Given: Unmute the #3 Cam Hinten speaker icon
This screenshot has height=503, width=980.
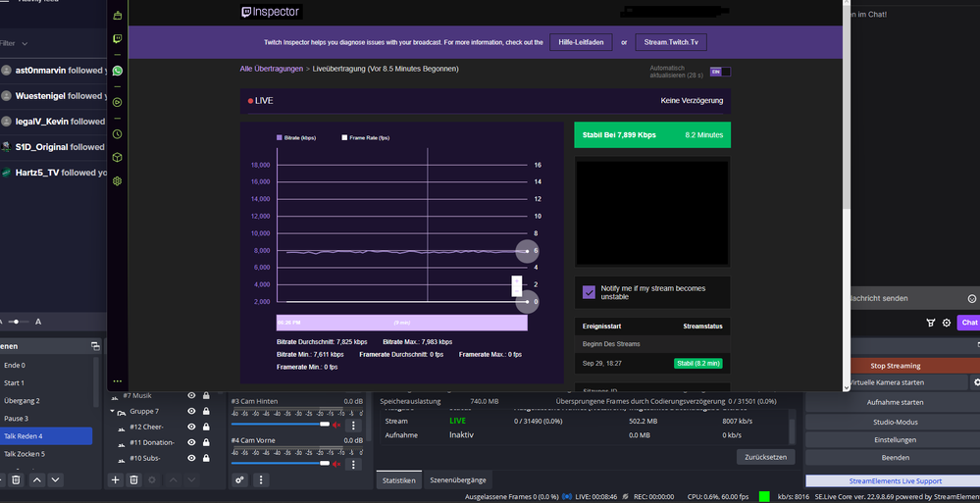Looking at the screenshot, I should (x=336, y=425).
